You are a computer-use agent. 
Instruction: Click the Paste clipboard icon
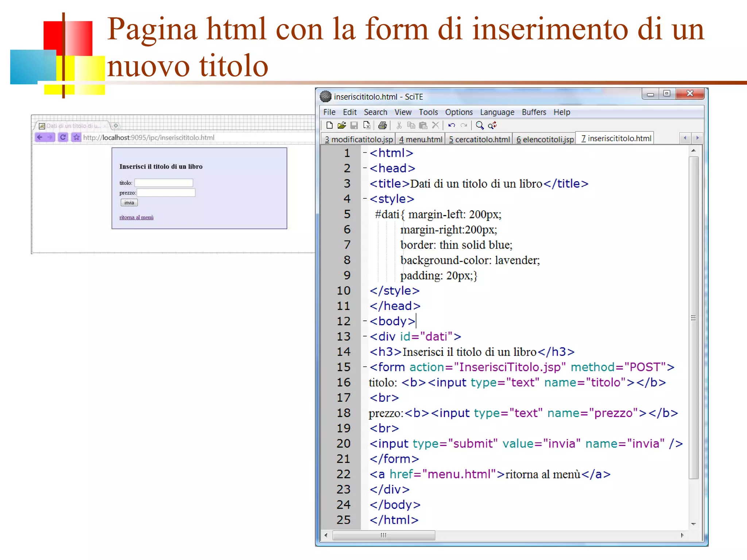tap(423, 125)
